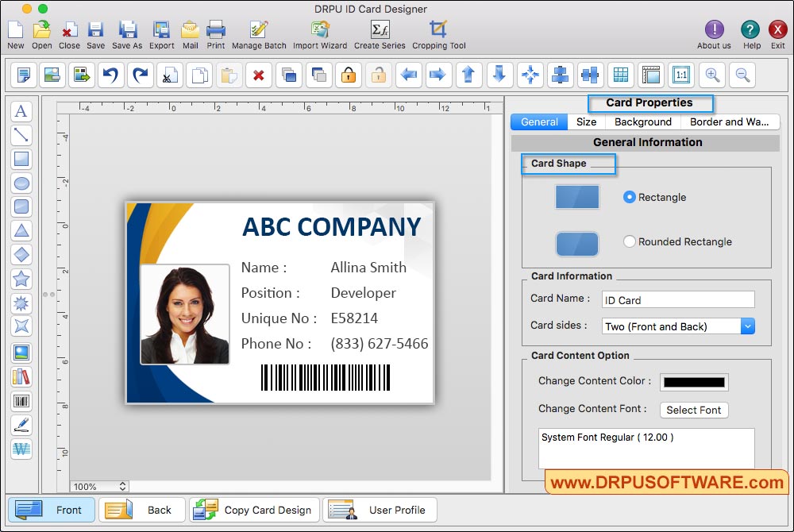Click the black content color swatch
Image resolution: width=794 pixels, height=532 pixels.
(693, 382)
